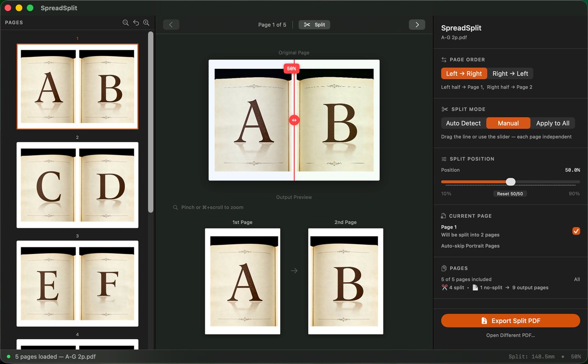
Task: Click the Current Page document icon
Action: coord(444,216)
